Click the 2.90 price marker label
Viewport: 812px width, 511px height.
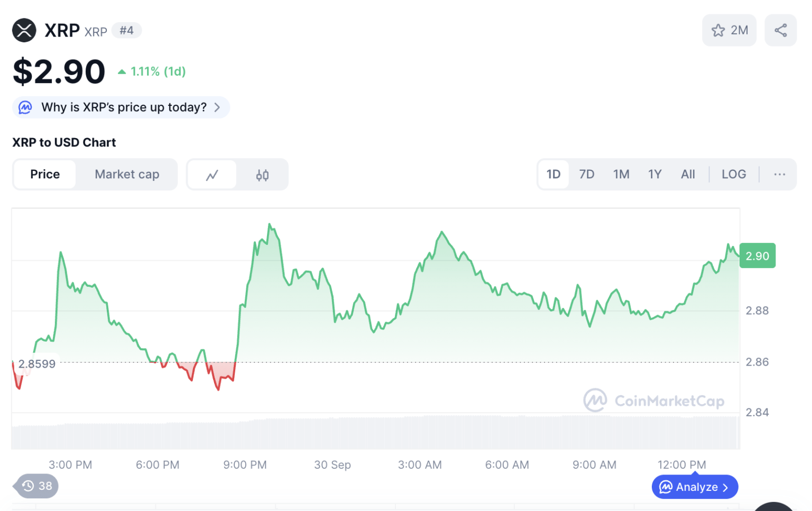pyautogui.click(x=758, y=255)
